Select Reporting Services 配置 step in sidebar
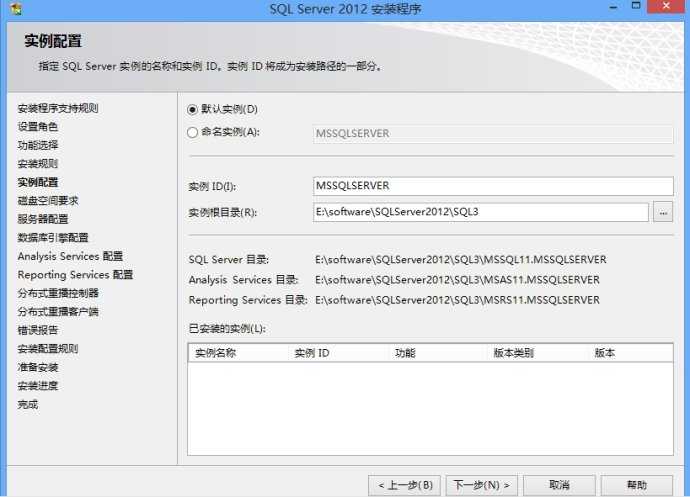 (75, 275)
